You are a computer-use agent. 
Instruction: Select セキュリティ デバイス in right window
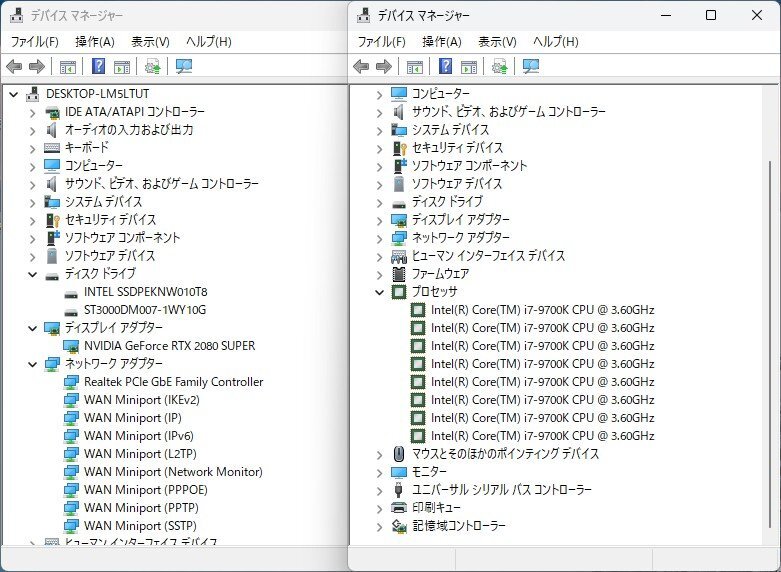[457, 148]
